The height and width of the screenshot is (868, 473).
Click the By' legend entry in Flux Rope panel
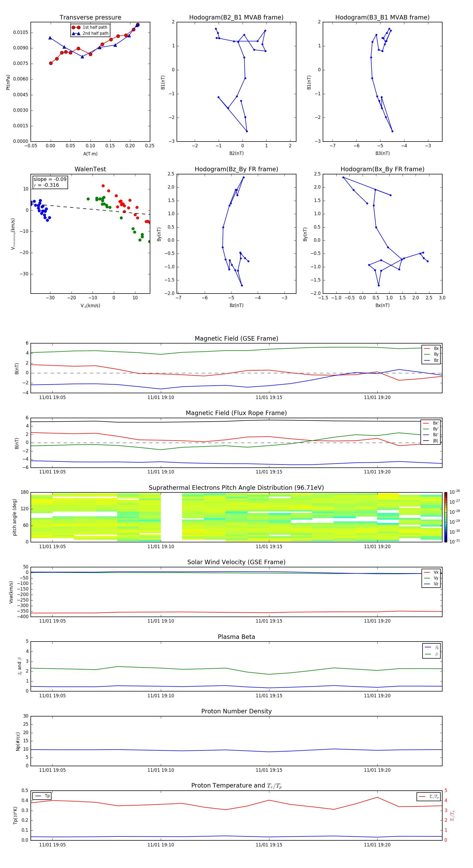click(x=431, y=429)
